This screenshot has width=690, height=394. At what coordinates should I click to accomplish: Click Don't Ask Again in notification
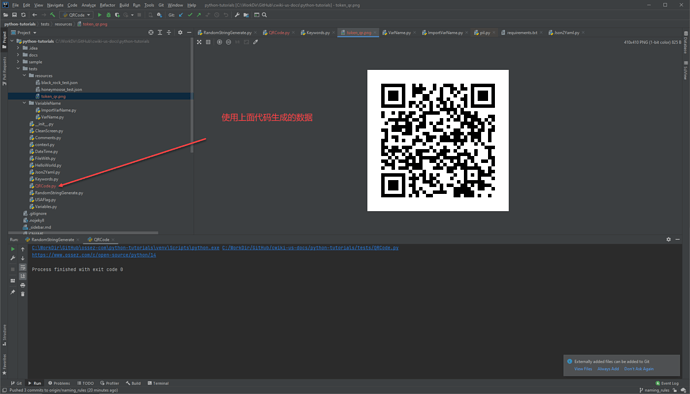click(639, 369)
